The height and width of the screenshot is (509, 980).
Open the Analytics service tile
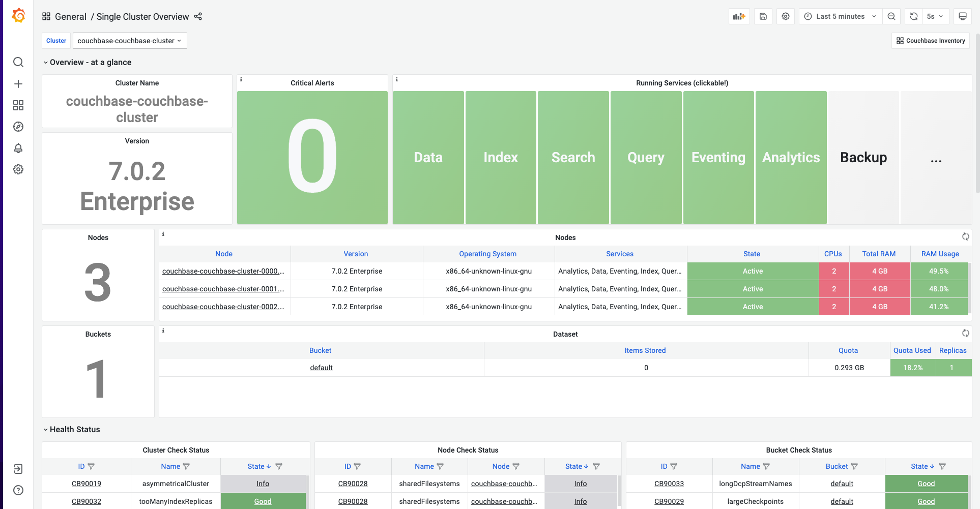791,158
